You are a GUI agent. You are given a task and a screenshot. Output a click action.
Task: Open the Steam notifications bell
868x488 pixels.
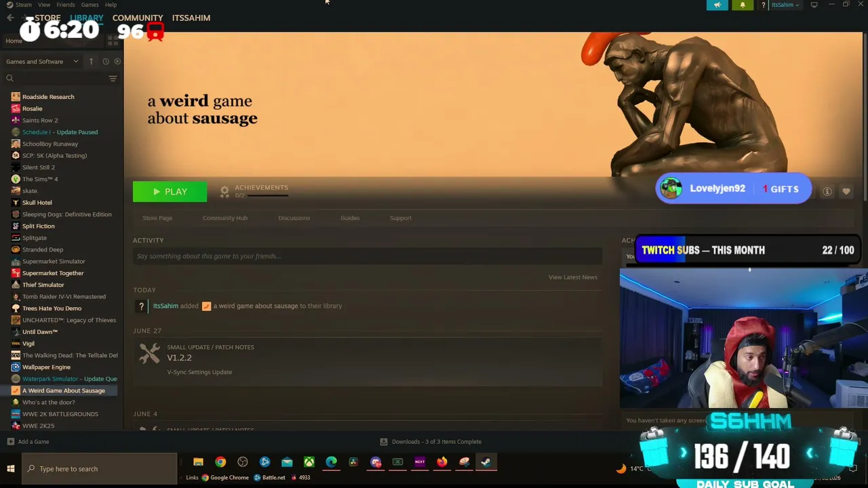click(x=742, y=5)
